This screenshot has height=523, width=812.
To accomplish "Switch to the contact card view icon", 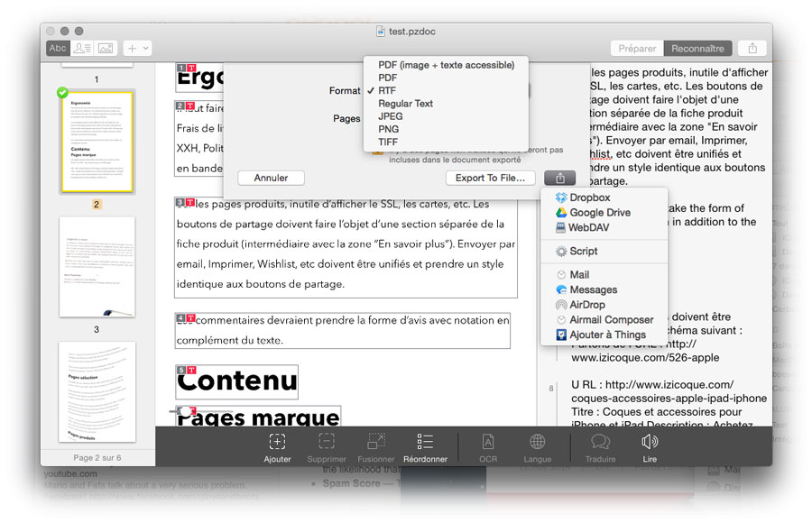I will point(82,48).
